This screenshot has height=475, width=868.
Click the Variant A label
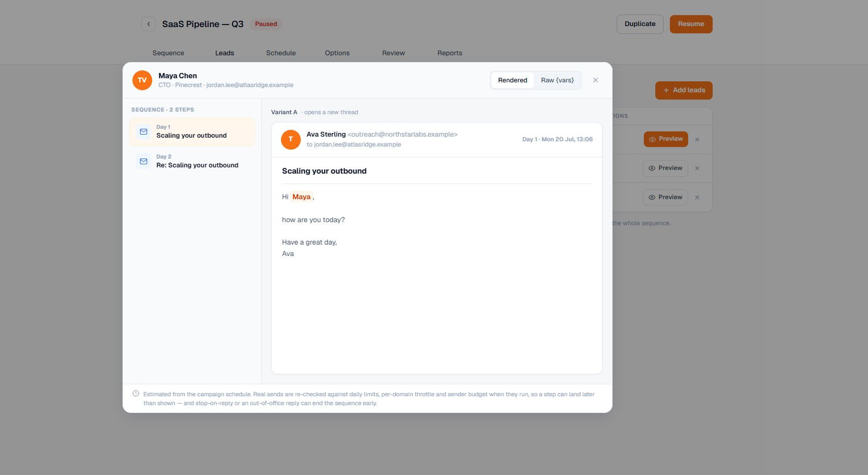[284, 112]
